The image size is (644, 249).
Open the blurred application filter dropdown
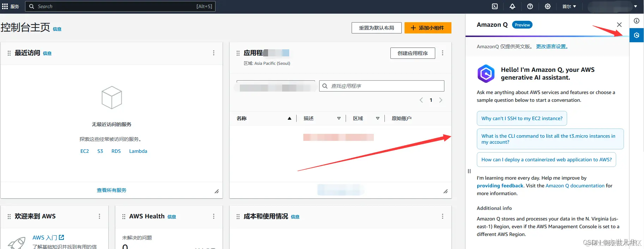[x=276, y=86]
